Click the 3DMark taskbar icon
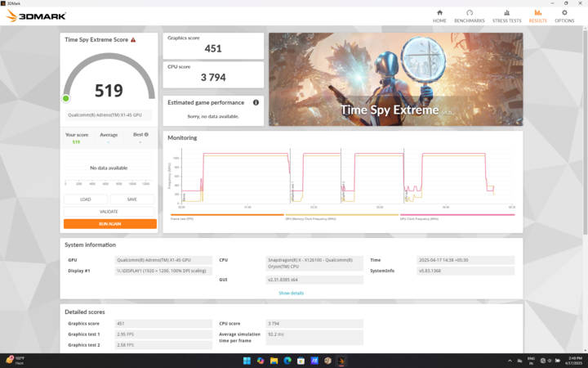The height and width of the screenshot is (368, 588). coord(341,361)
